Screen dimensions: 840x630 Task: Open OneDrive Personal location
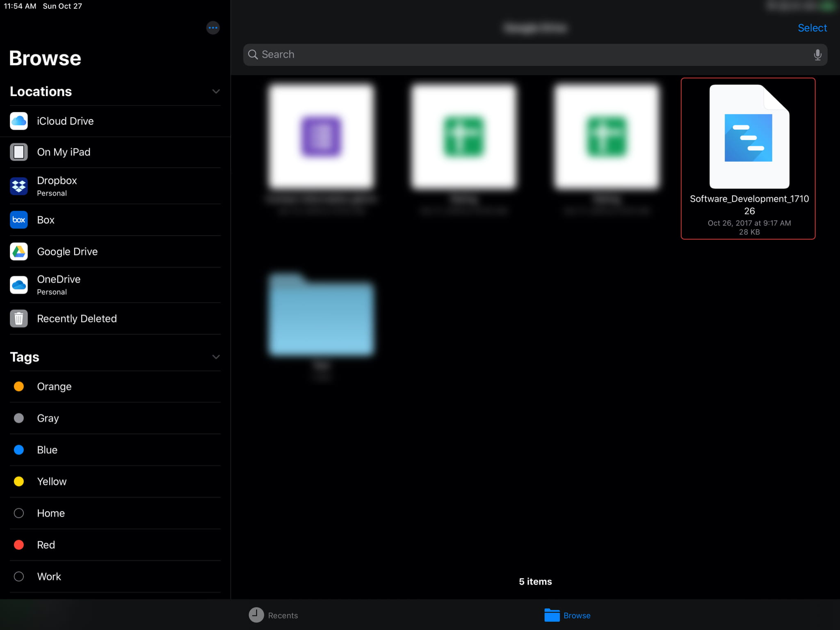click(59, 285)
